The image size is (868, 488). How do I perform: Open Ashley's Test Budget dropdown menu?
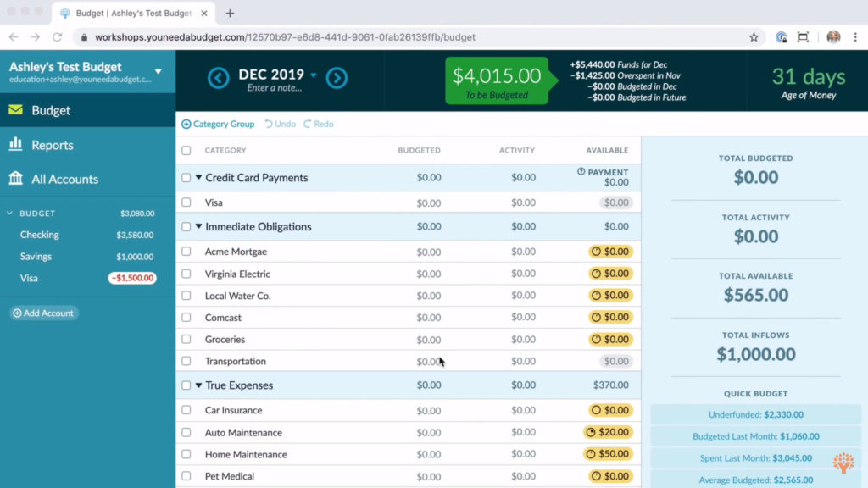coord(159,71)
